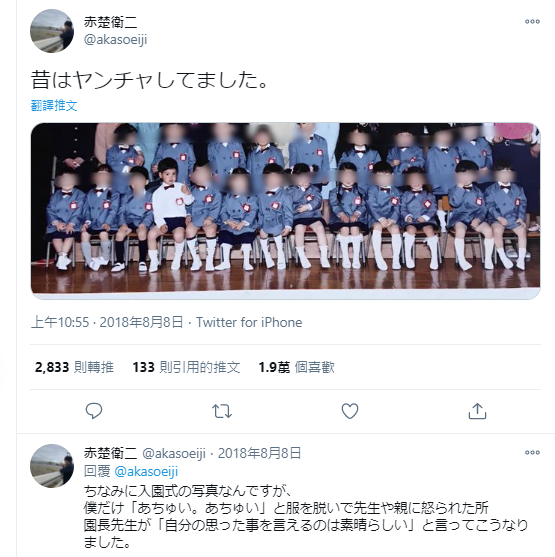Open the reply tweet's three-dot menu

(x=532, y=453)
